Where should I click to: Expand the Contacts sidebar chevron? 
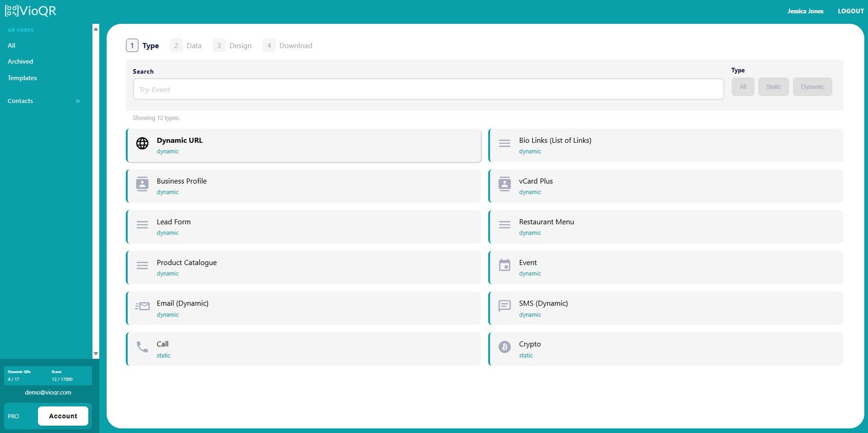pyautogui.click(x=78, y=101)
